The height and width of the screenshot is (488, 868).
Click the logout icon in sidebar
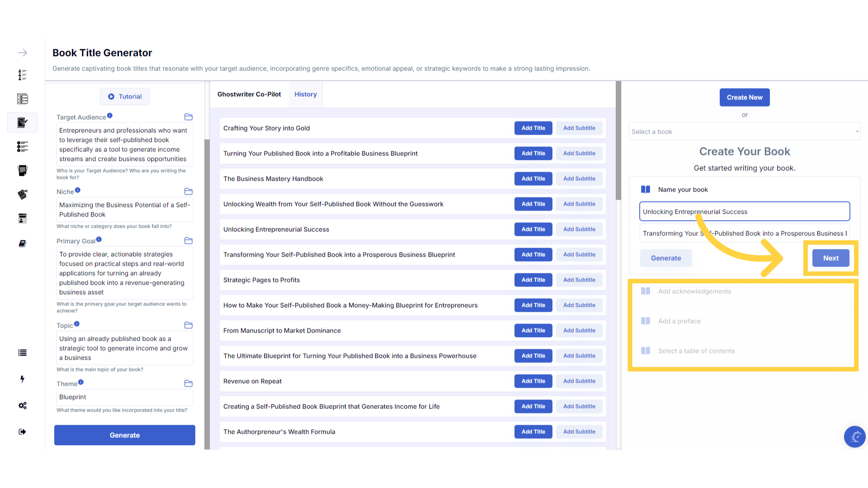pyautogui.click(x=22, y=432)
